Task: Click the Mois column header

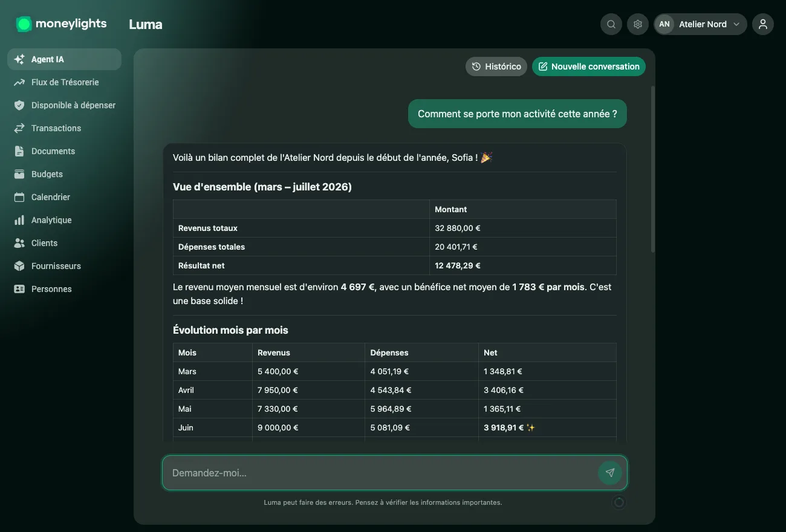Action: (187, 352)
